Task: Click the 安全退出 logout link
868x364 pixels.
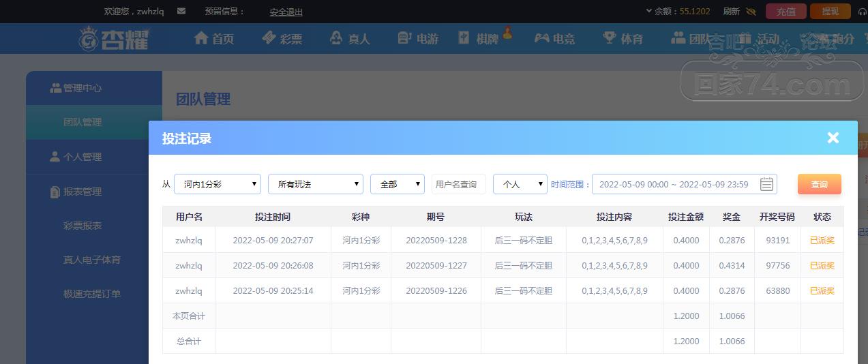Action: coord(286,12)
